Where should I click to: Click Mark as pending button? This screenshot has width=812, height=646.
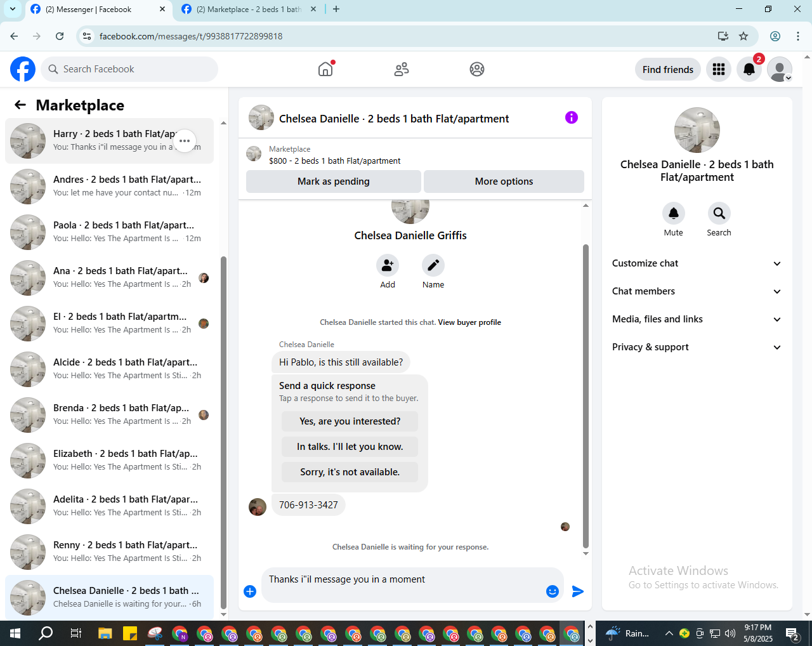tap(334, 181)
